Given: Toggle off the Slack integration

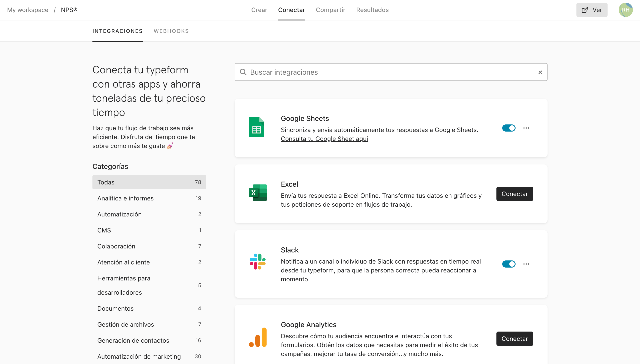Looking at the screenshot, I should [x=508, y=264].
